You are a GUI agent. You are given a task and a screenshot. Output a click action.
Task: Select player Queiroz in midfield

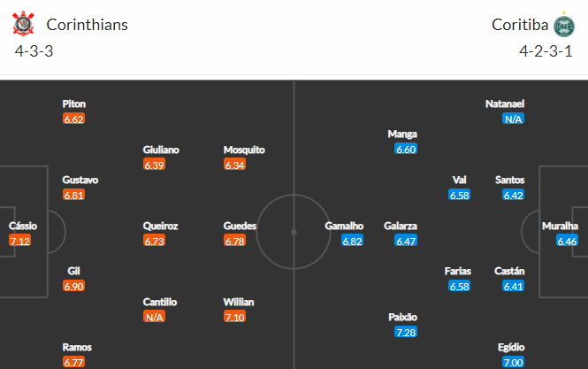click(161, 226)
